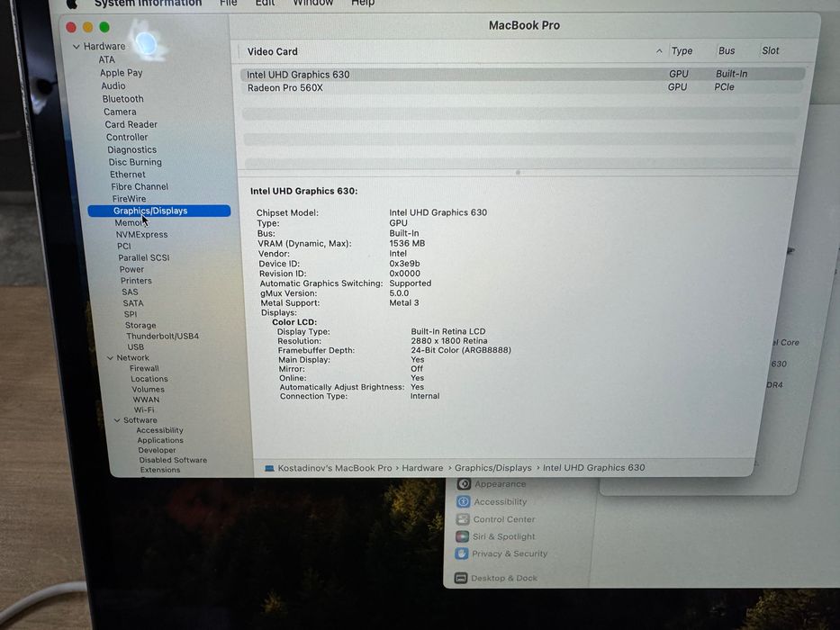This screenshot has height=630, width=840.
Task: Select Power in the sidebar
Action: [131, 269]
